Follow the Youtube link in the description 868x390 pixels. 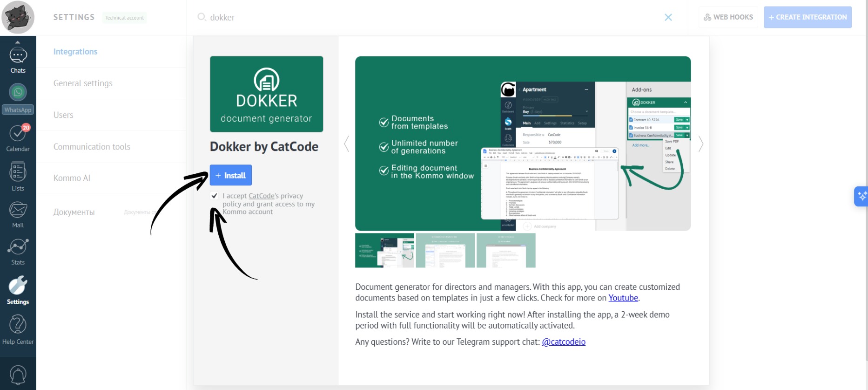(x=623, y=298)
